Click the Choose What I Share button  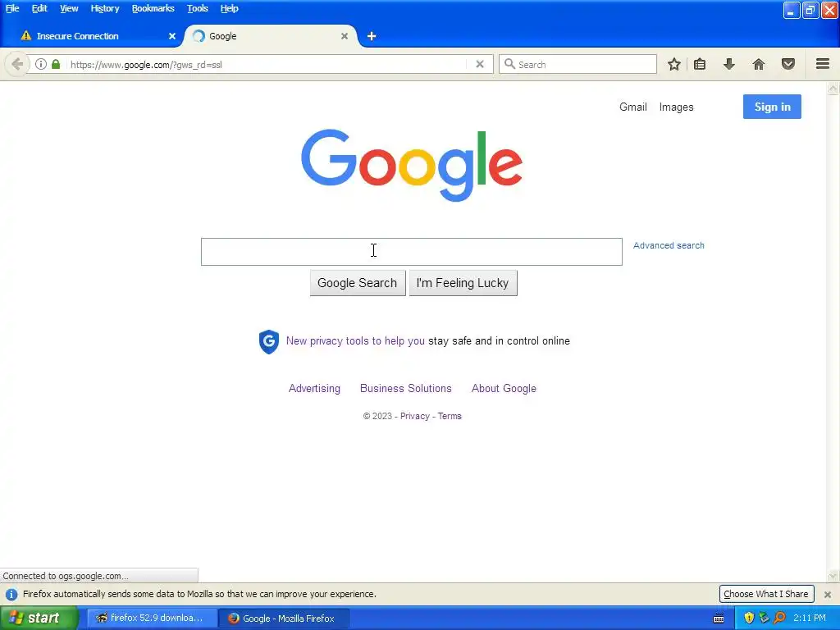766,594
